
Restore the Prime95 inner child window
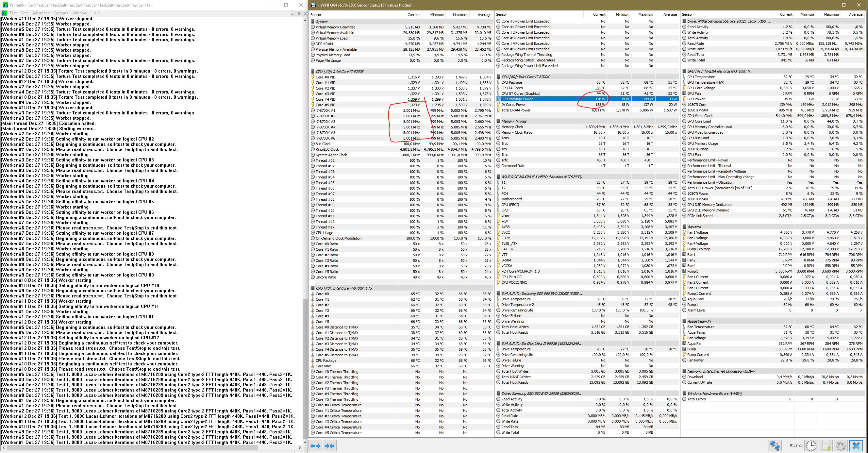(299, 13)
